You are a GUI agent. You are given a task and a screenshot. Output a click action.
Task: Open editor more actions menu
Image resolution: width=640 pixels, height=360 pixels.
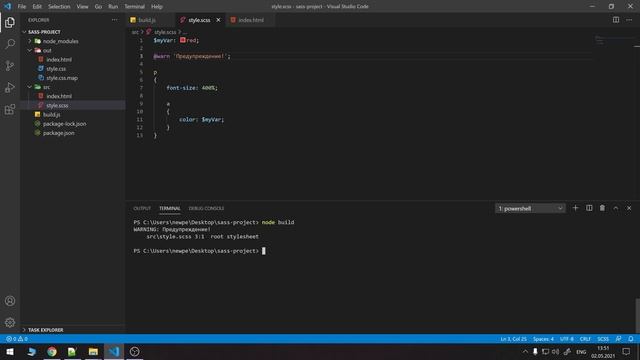point(629,20)
